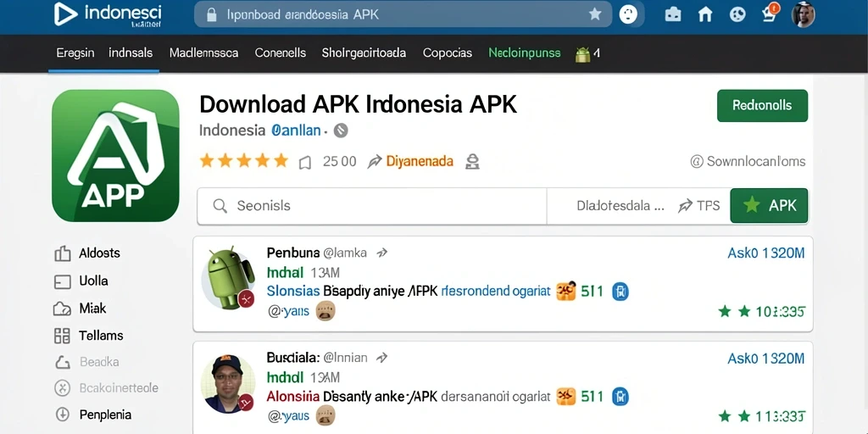Open the green Necloinpunss tab
The height and width of the screenshot is (434, 868).
524,53
